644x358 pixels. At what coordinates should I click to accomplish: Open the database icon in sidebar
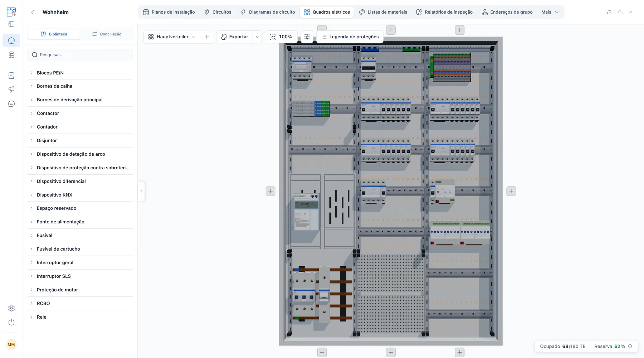point(11,55)
